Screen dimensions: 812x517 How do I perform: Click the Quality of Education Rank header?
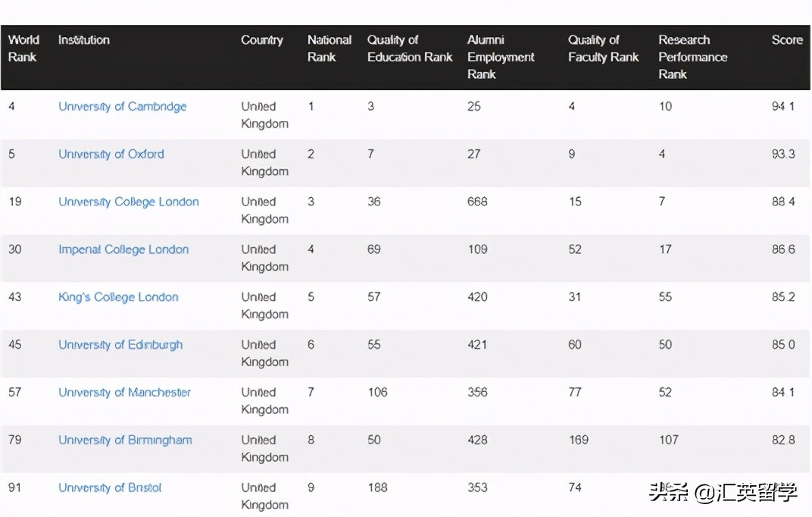click(409, 49)
